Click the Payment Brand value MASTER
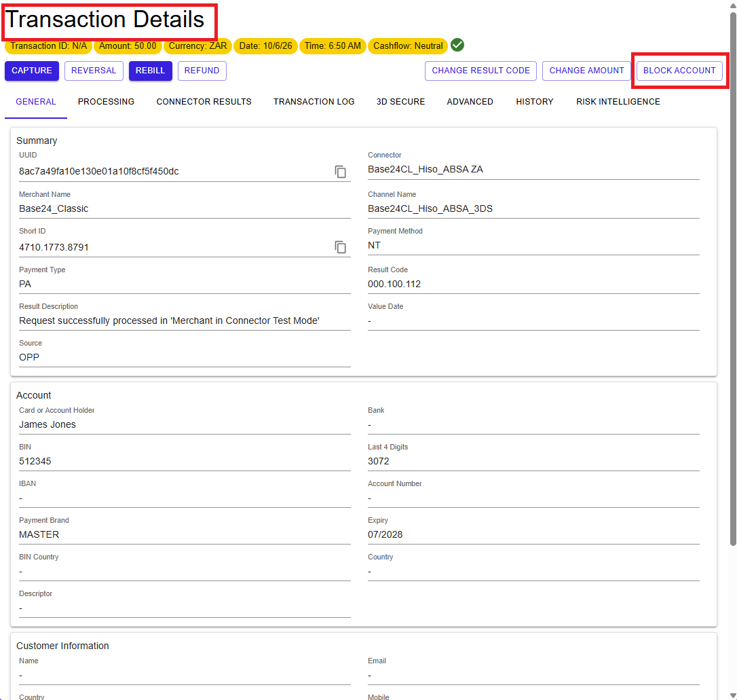737x700 pixels. [39, 534]
